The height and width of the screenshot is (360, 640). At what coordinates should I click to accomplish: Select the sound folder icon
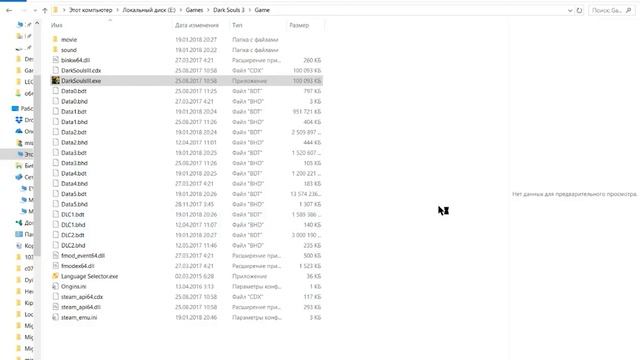coord(56,50)
